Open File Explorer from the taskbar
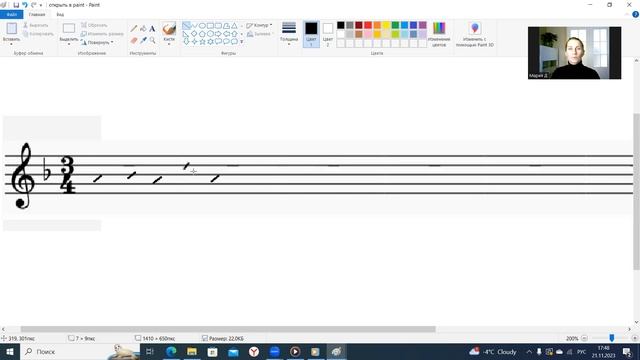This screenshot has width=640, height=360. coord(192,351)
